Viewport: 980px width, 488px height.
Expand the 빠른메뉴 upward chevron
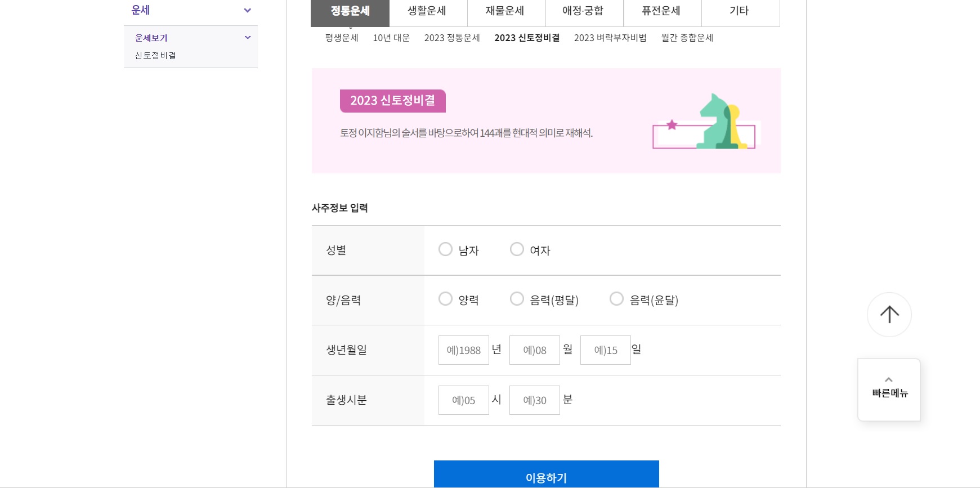tap(889, 379)
